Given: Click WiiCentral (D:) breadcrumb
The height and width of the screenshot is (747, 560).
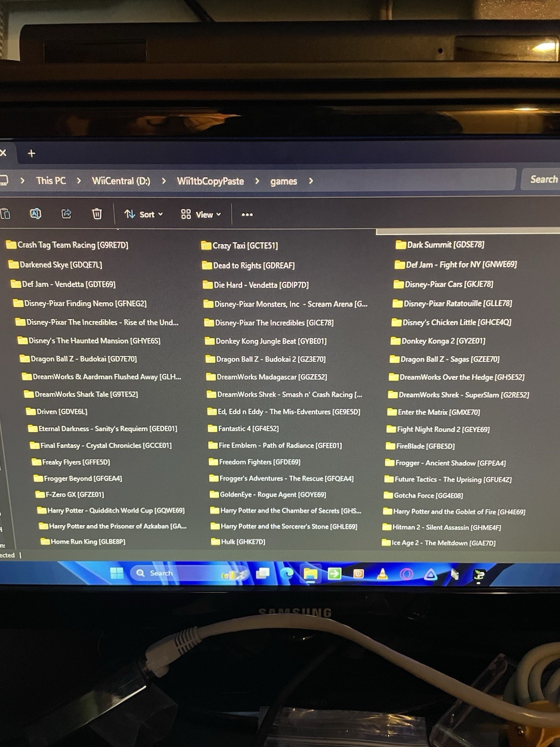Looking at the screenshot, I should tap(121, 181).
